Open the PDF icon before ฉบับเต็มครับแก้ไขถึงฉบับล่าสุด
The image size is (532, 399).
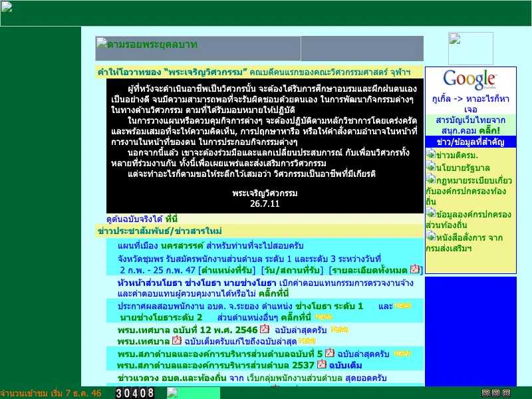click(176, 340)
